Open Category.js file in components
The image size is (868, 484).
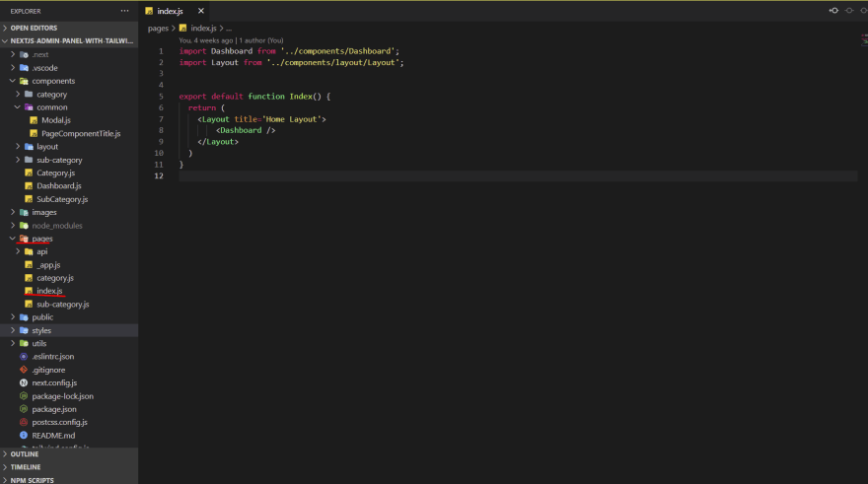55,173
